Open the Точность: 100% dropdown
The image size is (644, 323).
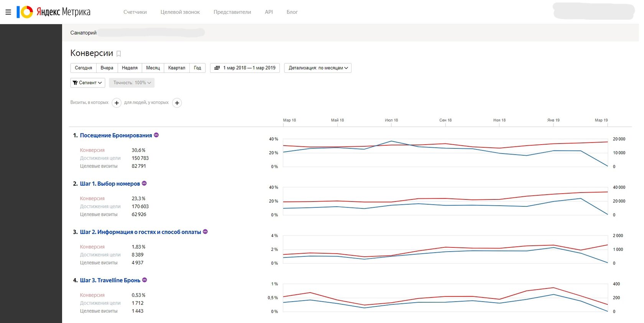[132, 83]
